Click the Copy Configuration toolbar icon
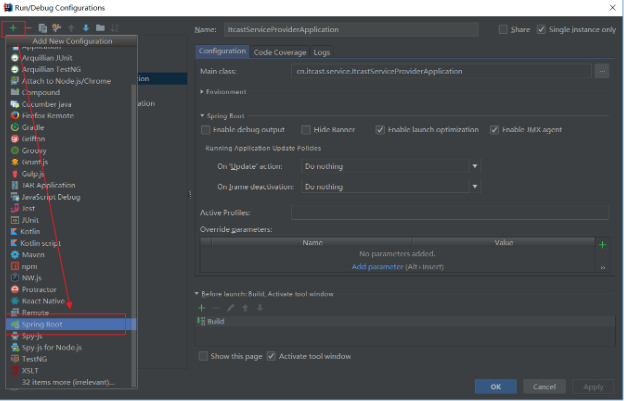626x401 pixels. [42, 28]
